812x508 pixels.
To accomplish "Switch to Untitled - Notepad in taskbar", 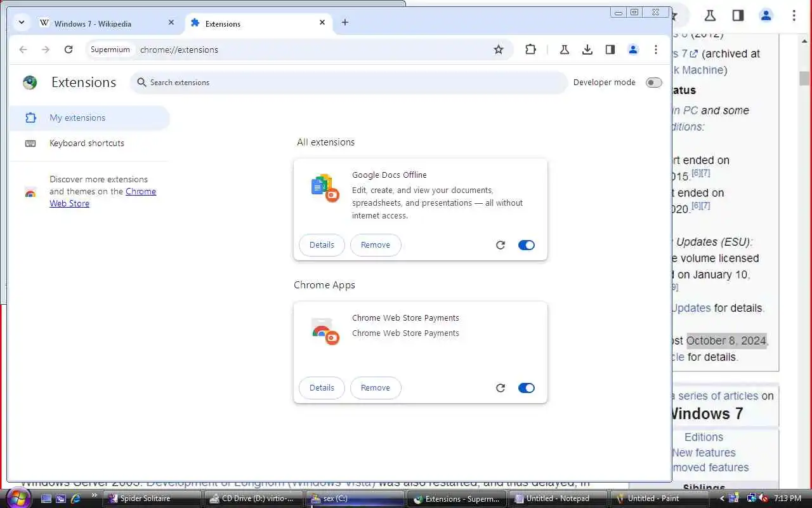I will coord(560,499).
